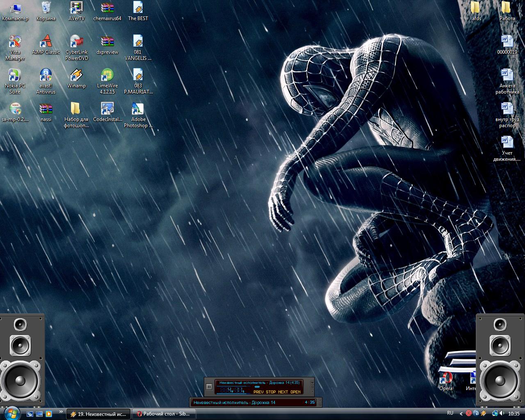Open the afds folder
525x420 pixels.
click(476, 11)
